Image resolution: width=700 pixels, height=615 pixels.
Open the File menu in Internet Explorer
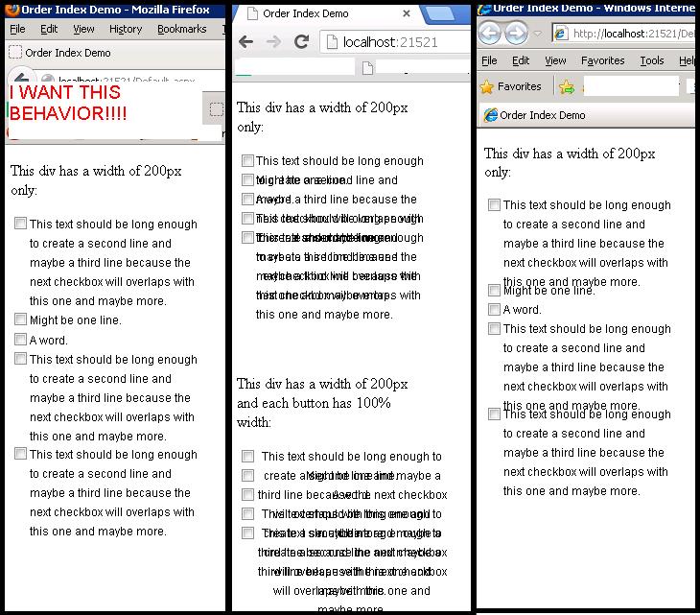coord(489,60)
